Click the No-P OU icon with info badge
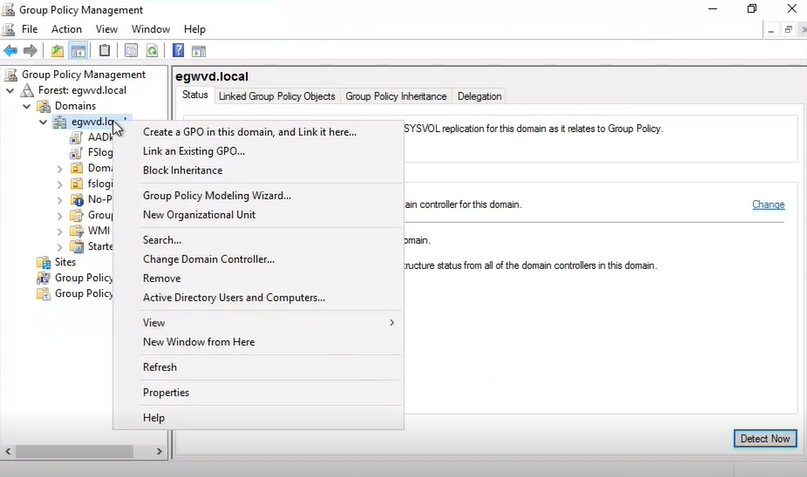This screenshot has width=807, height=477. pyautogui.click(x=77, y=200)
